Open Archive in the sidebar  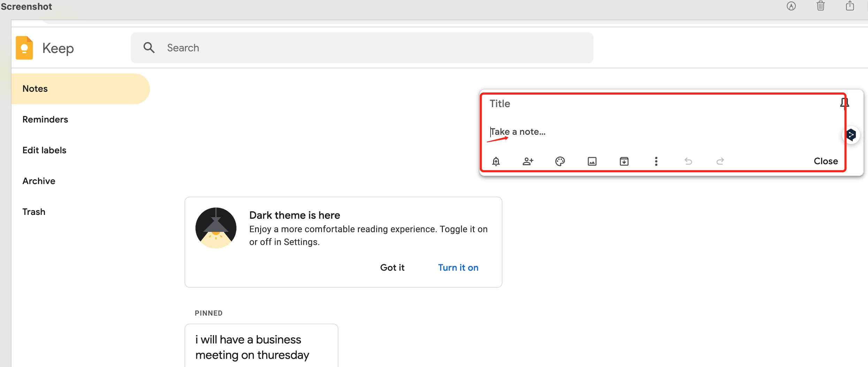pyautogui.click(x=39, y=181)
